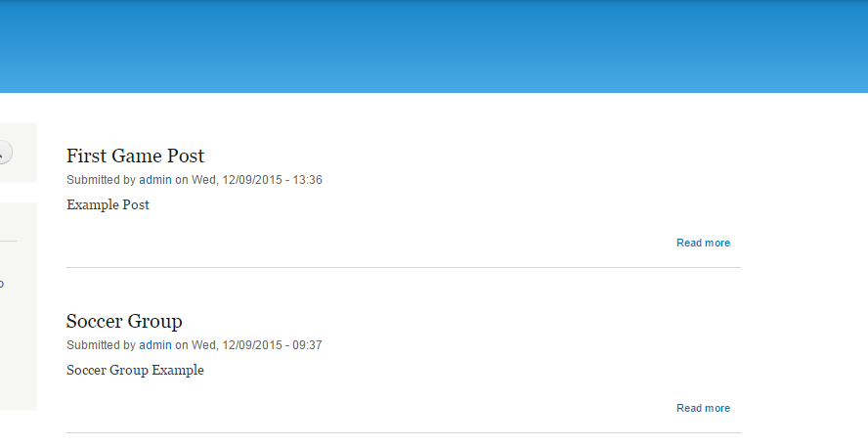Click the 12/09/2015 - 09:37 submission date
The height and width of the screenshot is (447, 868).
tap(257, 345)
